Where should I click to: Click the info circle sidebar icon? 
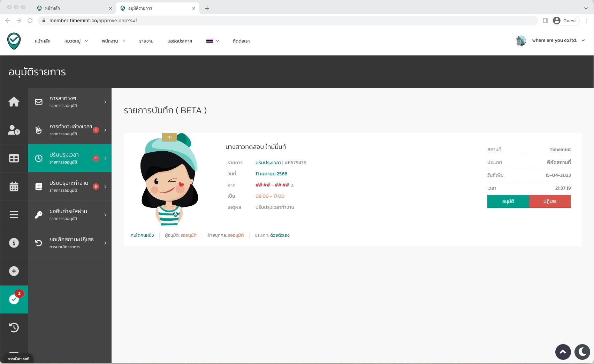[x=14, y=243]
